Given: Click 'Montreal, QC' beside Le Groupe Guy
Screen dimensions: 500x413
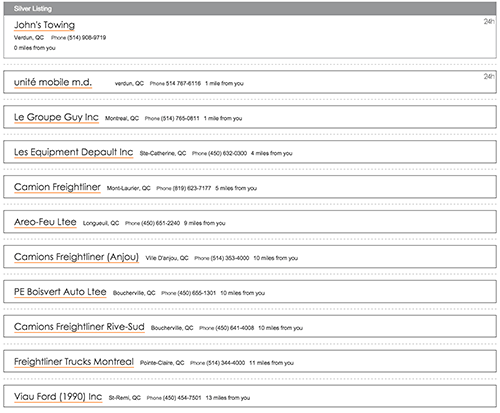Looking at the screenshot, I should click(x=122, y=118).
